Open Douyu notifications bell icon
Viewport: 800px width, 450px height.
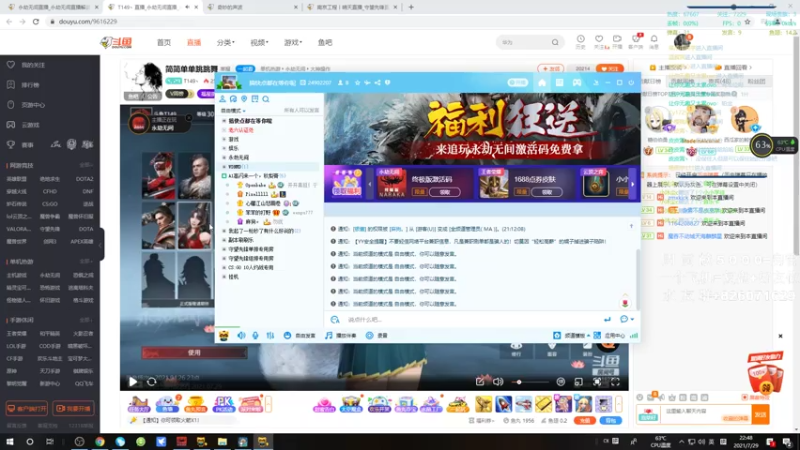(x=654, y=41)
